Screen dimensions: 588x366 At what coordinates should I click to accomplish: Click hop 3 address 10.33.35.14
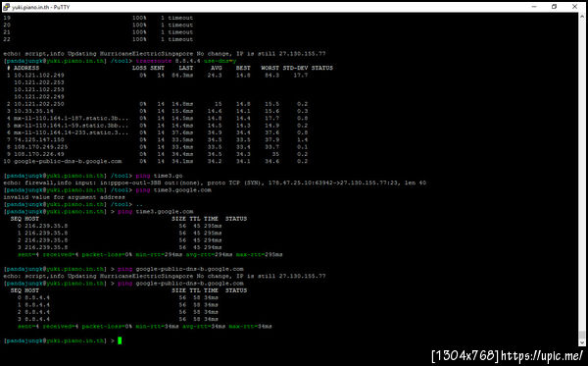point(33,111)
